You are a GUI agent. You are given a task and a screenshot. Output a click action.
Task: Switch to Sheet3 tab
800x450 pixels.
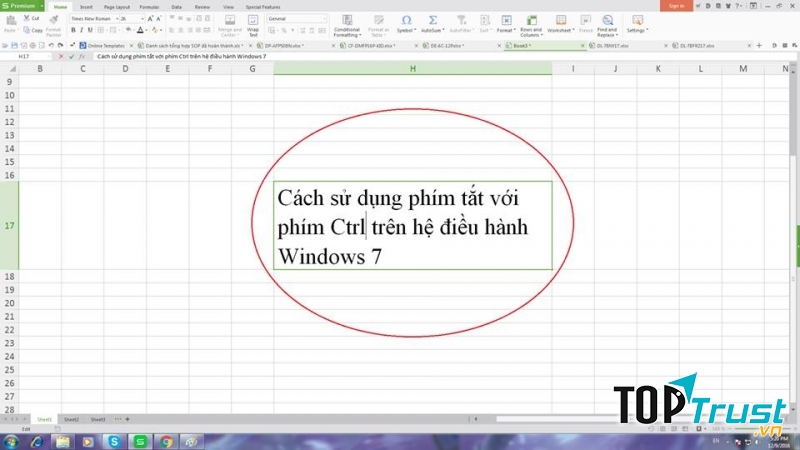[98, 419]
